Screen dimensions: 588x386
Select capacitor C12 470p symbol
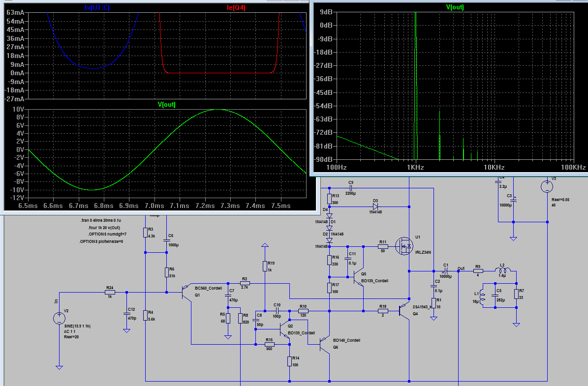click(127, 314)
